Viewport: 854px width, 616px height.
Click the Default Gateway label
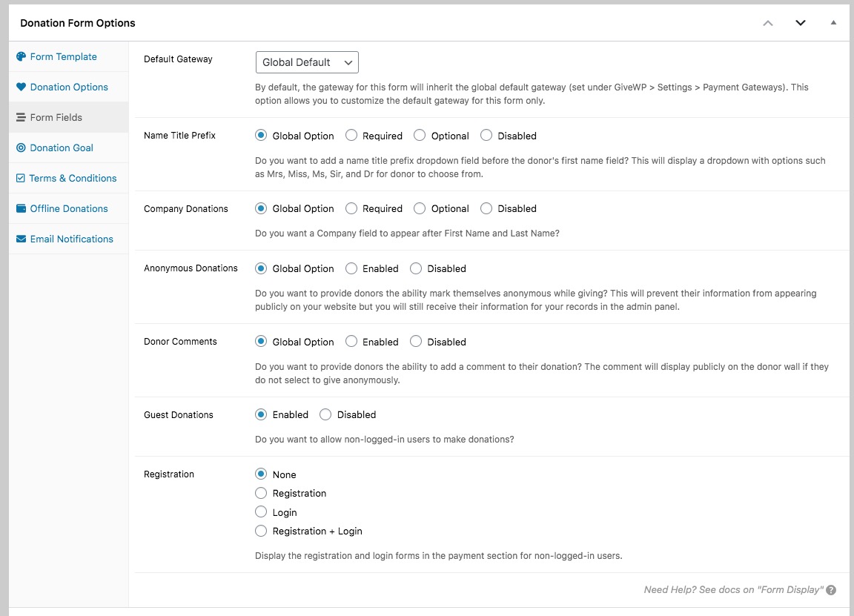tap(178, 59)
